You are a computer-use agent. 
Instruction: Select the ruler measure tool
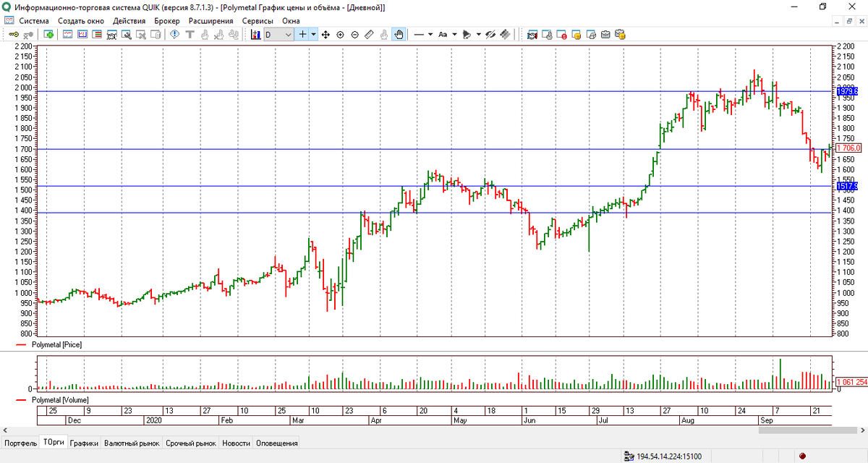(370, 34)
